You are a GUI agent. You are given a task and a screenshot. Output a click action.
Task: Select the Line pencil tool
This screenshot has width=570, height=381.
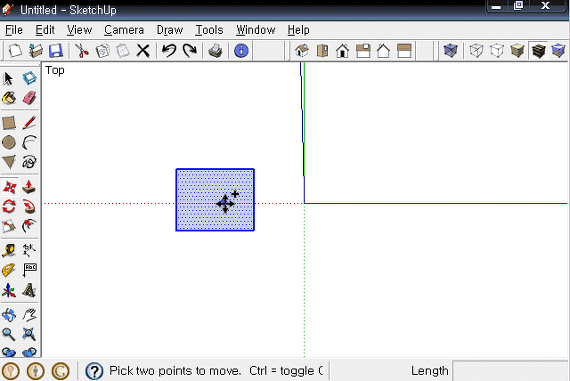29,123
